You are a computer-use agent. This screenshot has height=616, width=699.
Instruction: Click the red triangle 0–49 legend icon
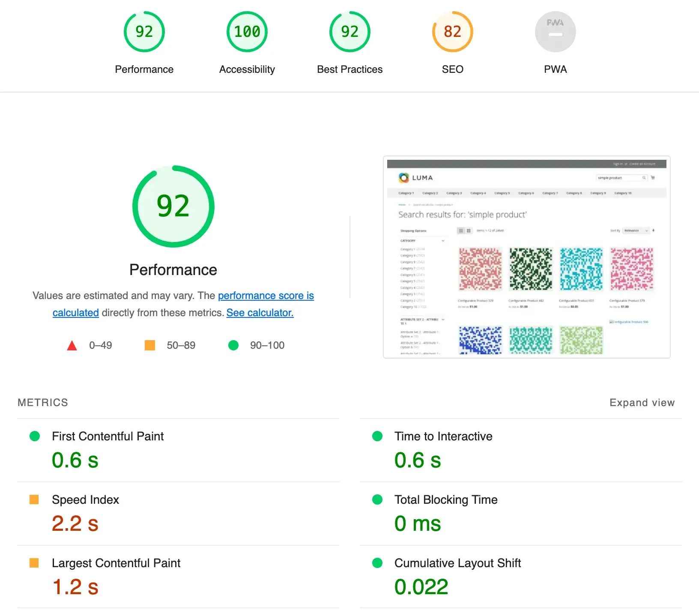[72, 345]
